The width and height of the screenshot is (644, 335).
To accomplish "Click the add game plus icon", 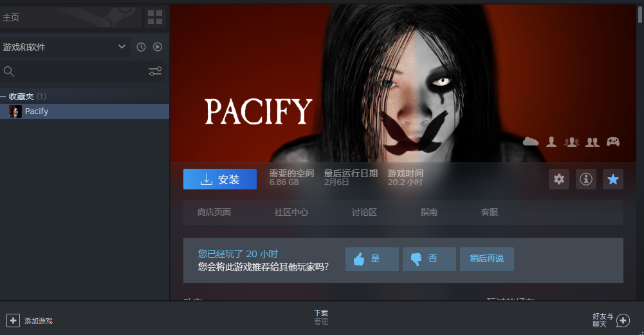I will coord(13,320).
